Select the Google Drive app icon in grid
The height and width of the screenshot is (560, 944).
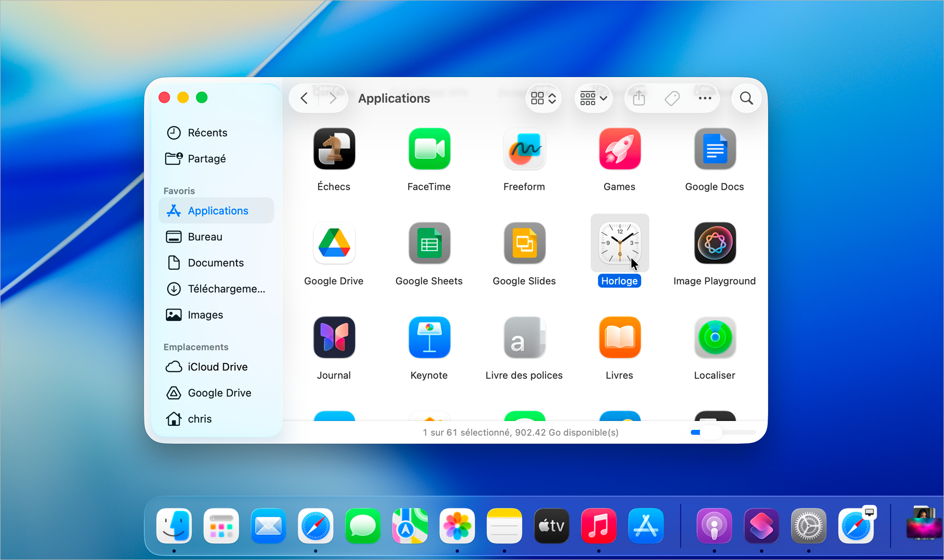pyautogui.click(x=334, y=243)
